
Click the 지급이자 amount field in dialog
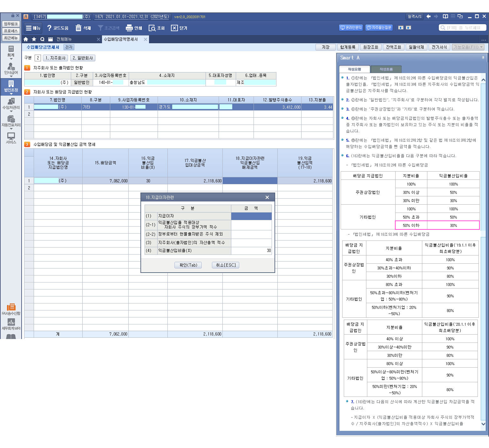pos(251,216)
